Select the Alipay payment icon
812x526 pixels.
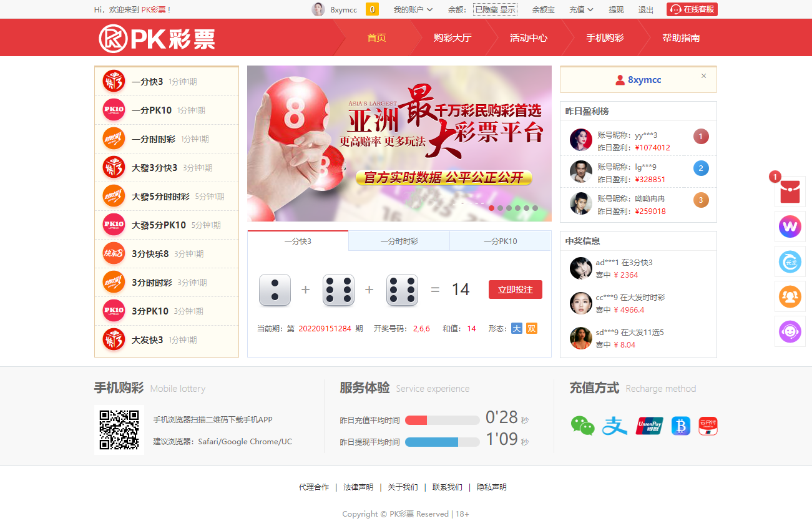pyautogui.click(x=614, y=426)
